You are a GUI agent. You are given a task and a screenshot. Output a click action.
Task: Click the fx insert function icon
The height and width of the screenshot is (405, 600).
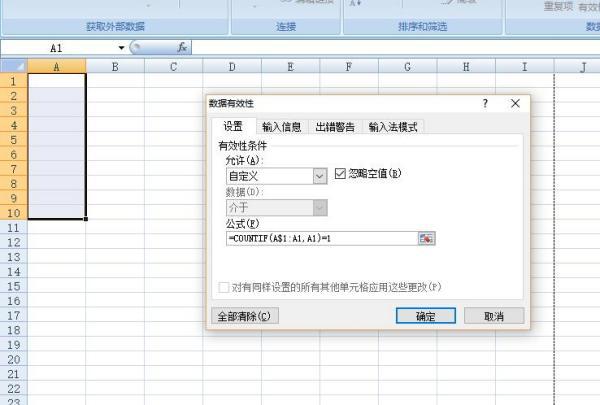pyautogui.click(x=182, y=47)
